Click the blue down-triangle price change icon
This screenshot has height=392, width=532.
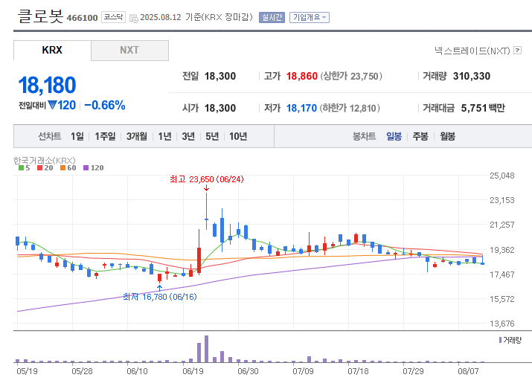52,105
